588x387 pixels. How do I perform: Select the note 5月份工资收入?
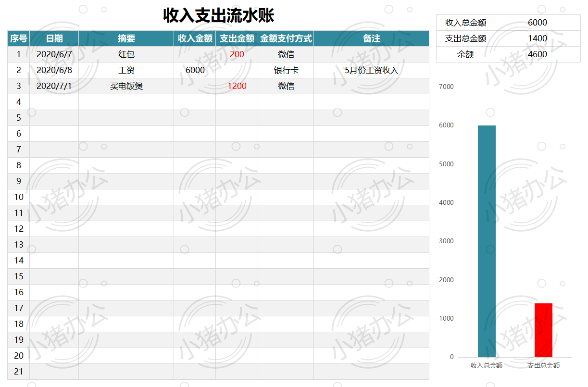click(x=372, y=70)
